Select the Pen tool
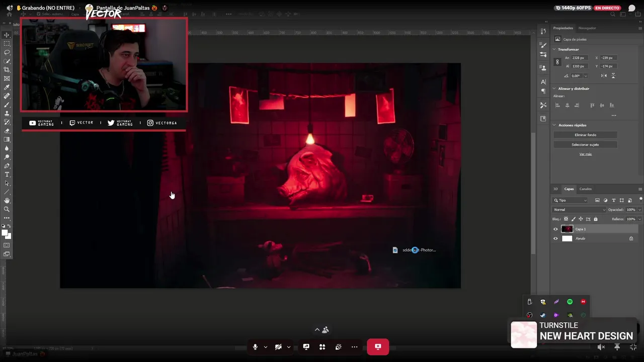This screenshot has height=362, width=644. tap(7, 166)
